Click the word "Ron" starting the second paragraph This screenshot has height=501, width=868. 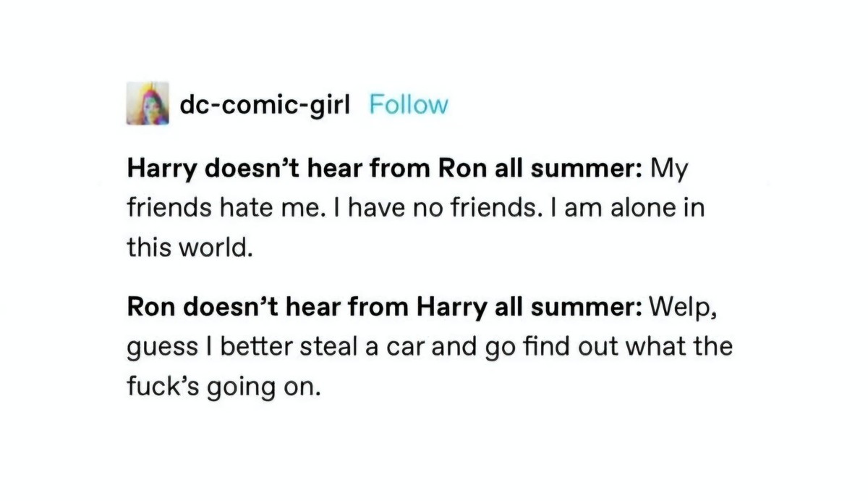150,307
